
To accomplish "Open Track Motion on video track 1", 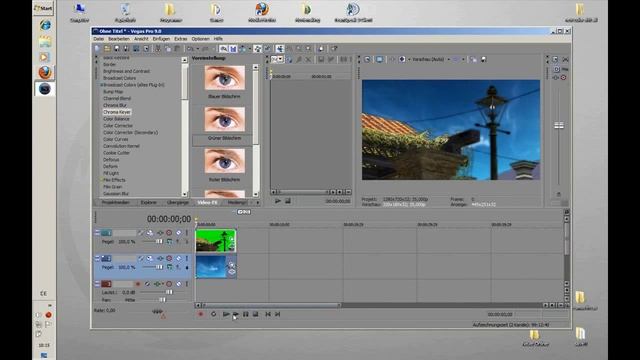I will coord(150,233).
